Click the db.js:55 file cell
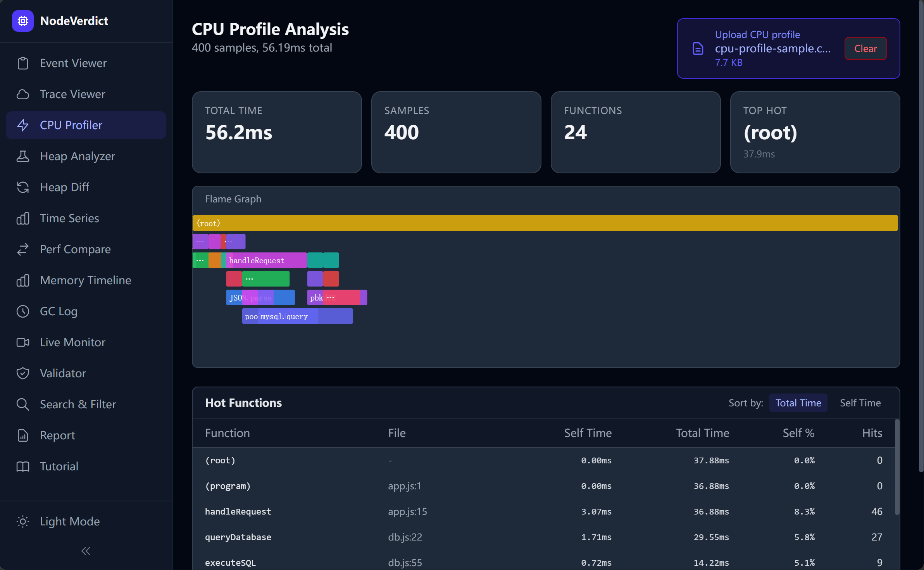 (405, 563)
